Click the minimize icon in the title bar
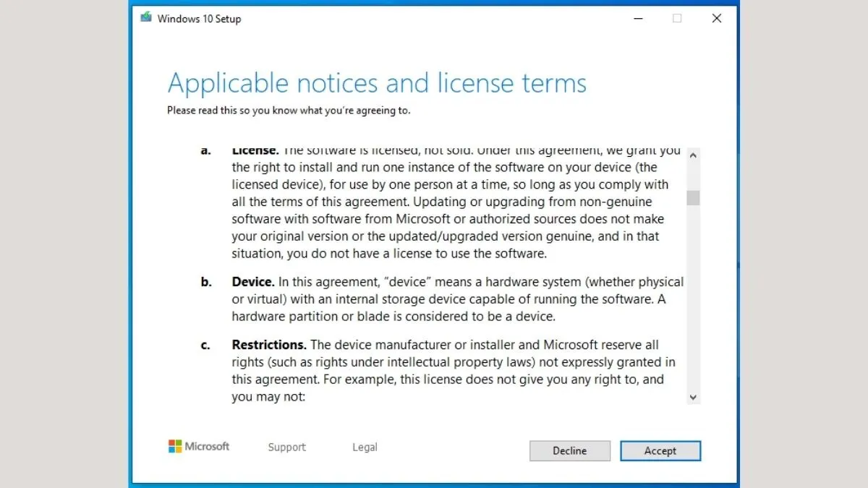Viewport: 868px width, 488px height. click(x=638, y=18)
